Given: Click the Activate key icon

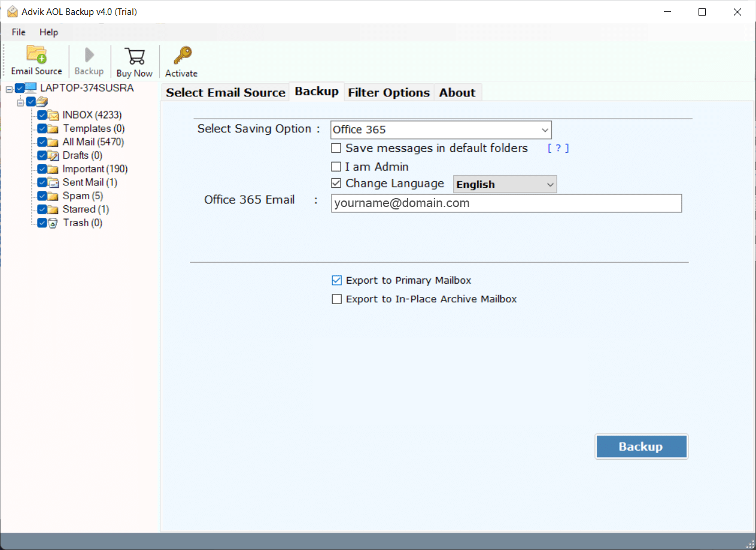Looking at the screenshot, I should (181, 56).
